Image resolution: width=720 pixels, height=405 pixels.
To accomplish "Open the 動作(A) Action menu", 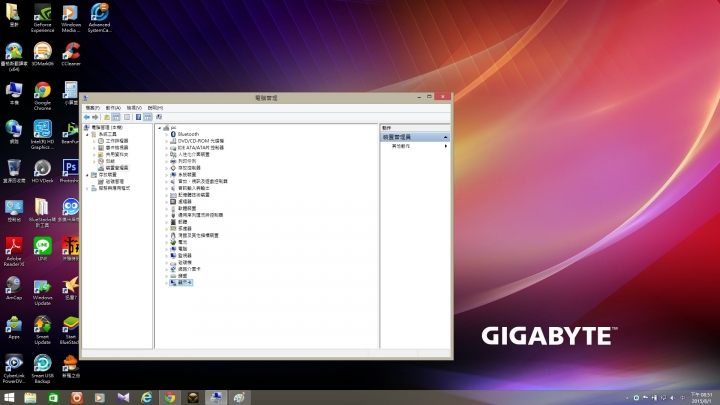I will pos(113,108).
